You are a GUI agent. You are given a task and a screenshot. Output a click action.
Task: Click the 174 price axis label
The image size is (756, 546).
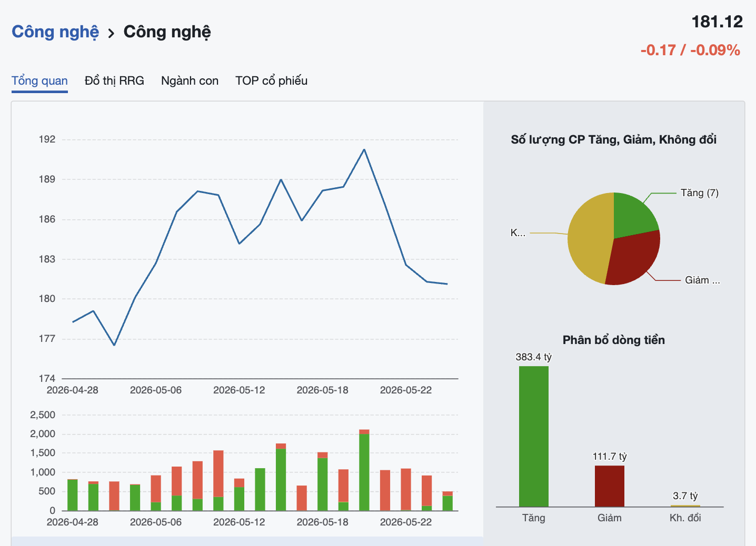click(47, 379)
